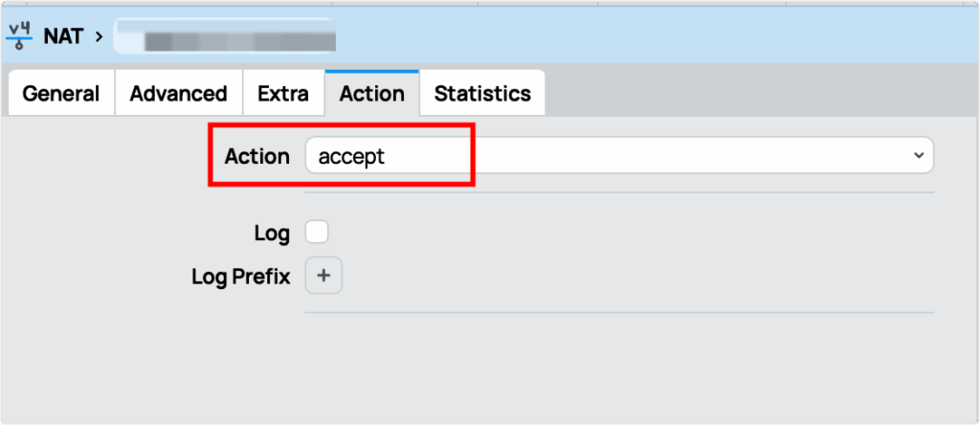The image size is (980, 425).
Task: Click the Log Prefix label text
Action: pos(241,277)
